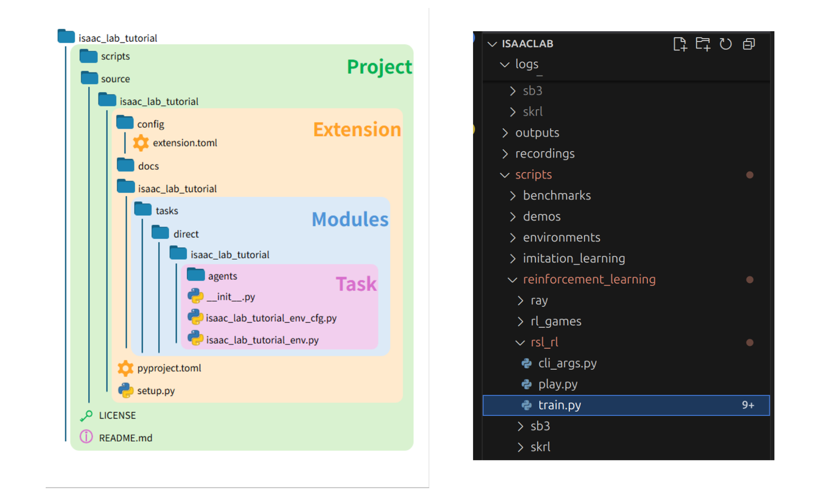The height and width of the screenshot is (504, 815).
Task: Expand the outputs folder
Action: coord(505,133)
